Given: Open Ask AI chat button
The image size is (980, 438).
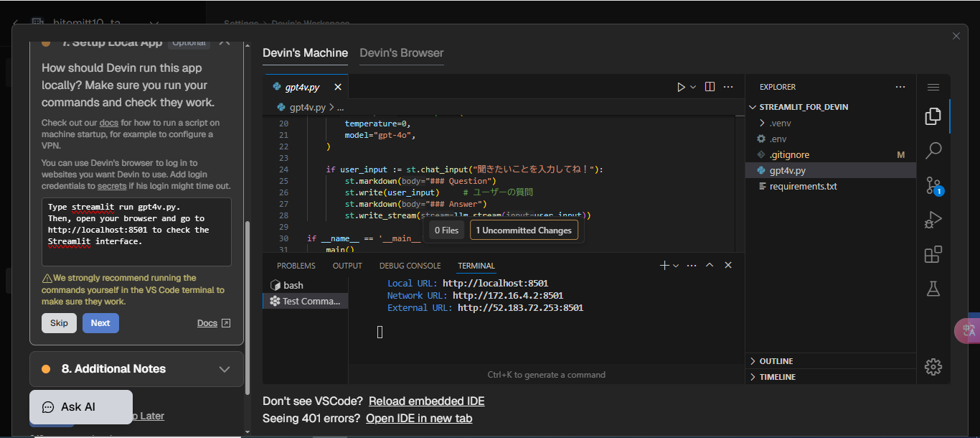Looking at the screenshot, I should pyautogui.click(x=81, y=407).
